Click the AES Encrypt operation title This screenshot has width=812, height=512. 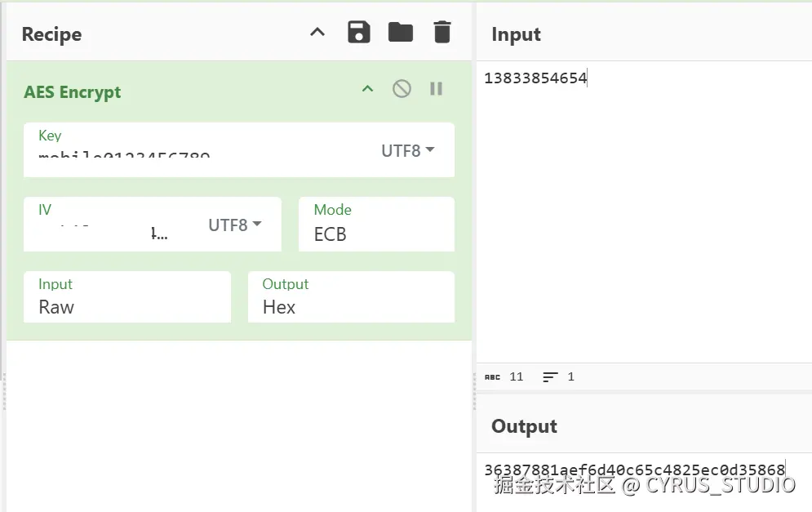(x=73, y=92)
